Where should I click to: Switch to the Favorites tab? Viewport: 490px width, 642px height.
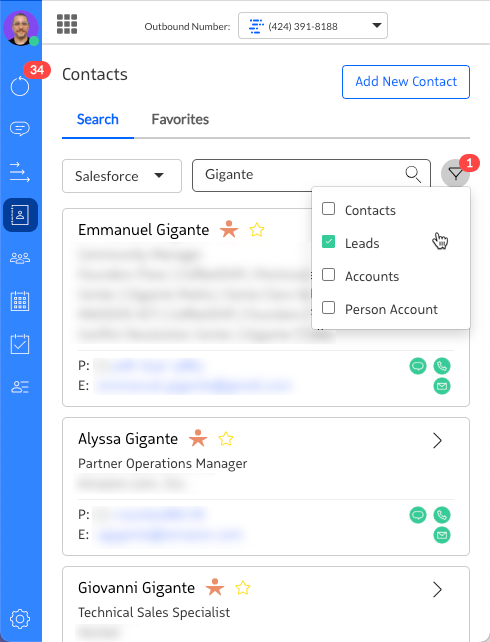180,119
